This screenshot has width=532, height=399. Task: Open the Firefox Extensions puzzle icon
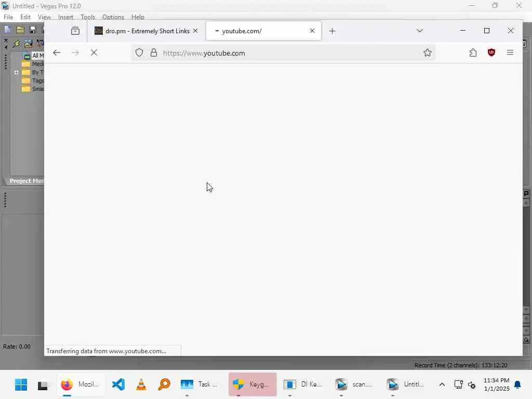(473, 52)
